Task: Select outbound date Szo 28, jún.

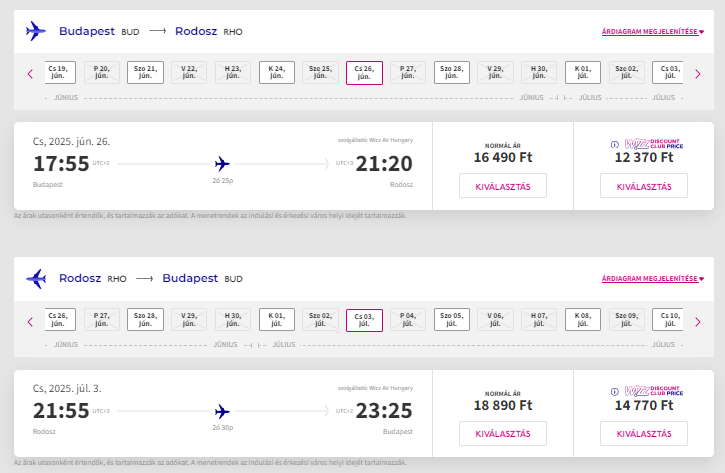Action: (x=452, y=73)
